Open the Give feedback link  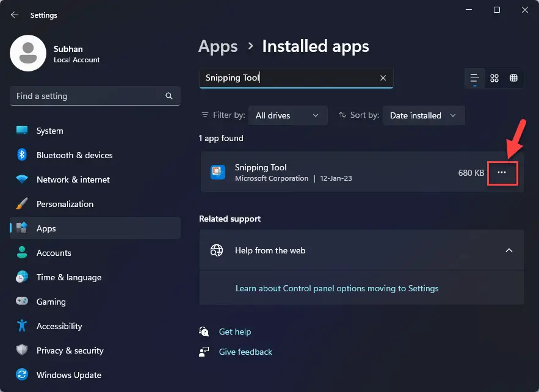[245, 352]
